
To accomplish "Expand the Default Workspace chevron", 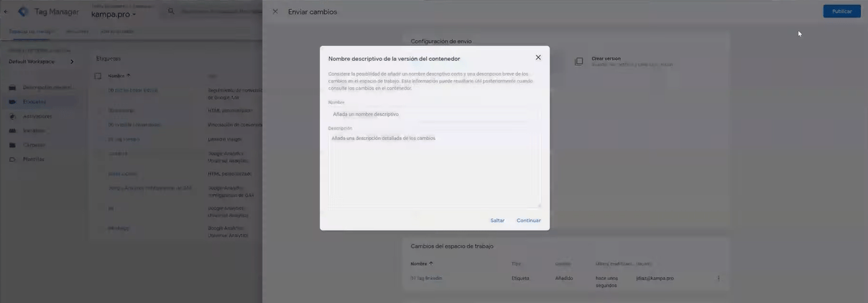I will [72, 62].
